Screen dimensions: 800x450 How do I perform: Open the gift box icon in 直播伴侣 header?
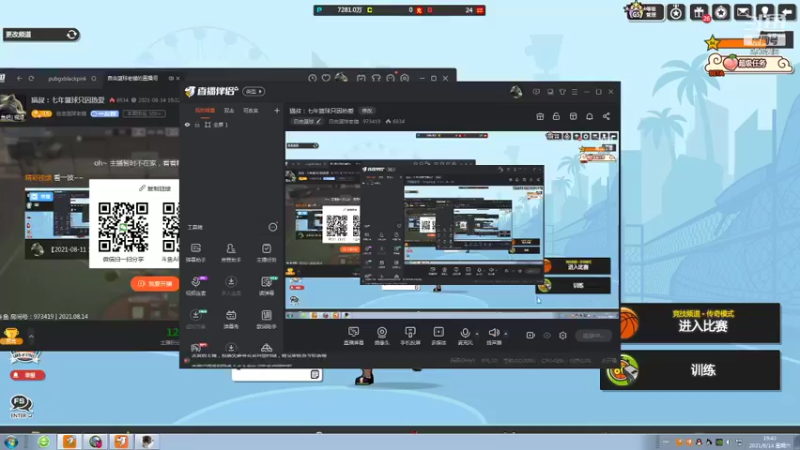[x=540, y=116]
